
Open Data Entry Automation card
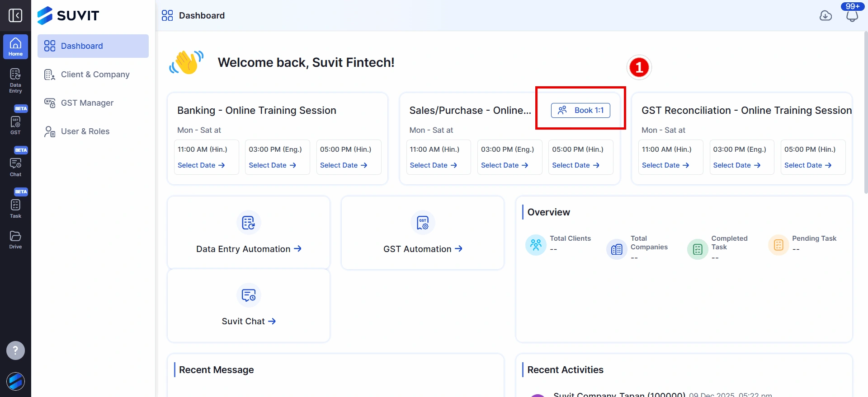pyautogui.click(x=249, y=249)
